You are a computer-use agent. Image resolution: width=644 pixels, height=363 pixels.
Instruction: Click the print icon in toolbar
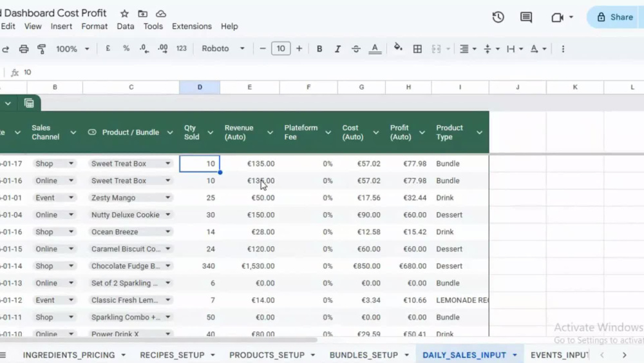24,49
